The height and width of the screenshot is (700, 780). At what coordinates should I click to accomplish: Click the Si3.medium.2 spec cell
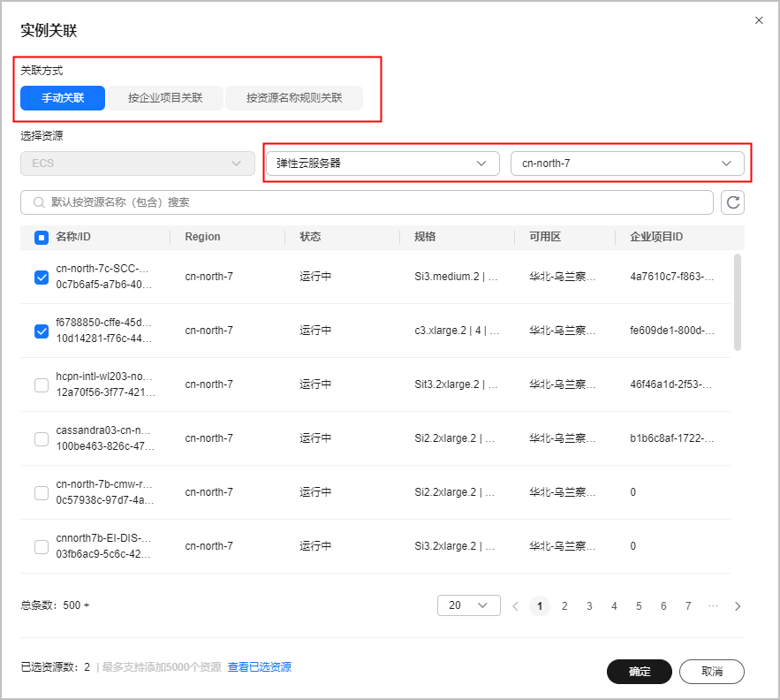456,277
